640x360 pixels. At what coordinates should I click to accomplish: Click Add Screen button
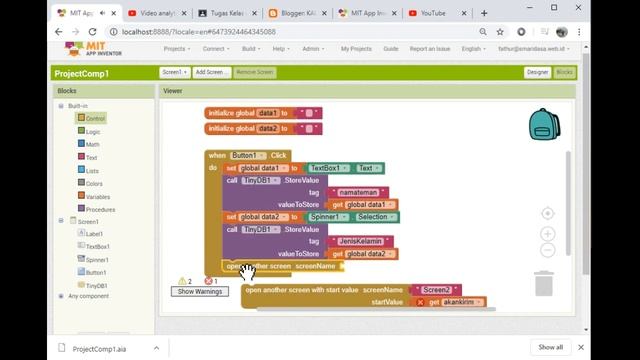211,72
